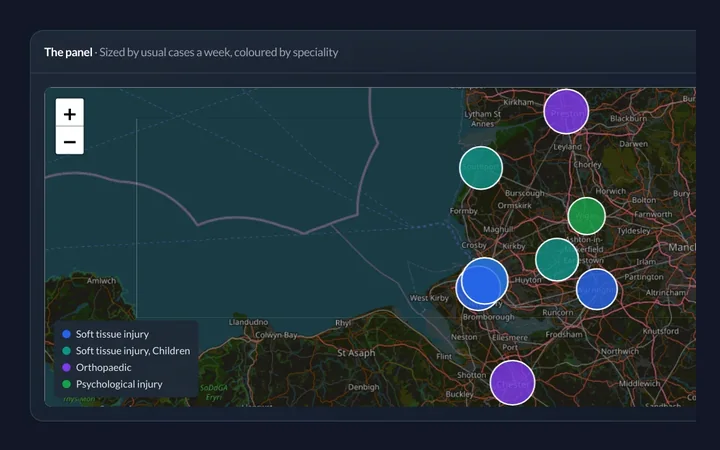This screenshot has height=450, width=720.
Task: Click the Northwich map label
Action: (619, 351)
